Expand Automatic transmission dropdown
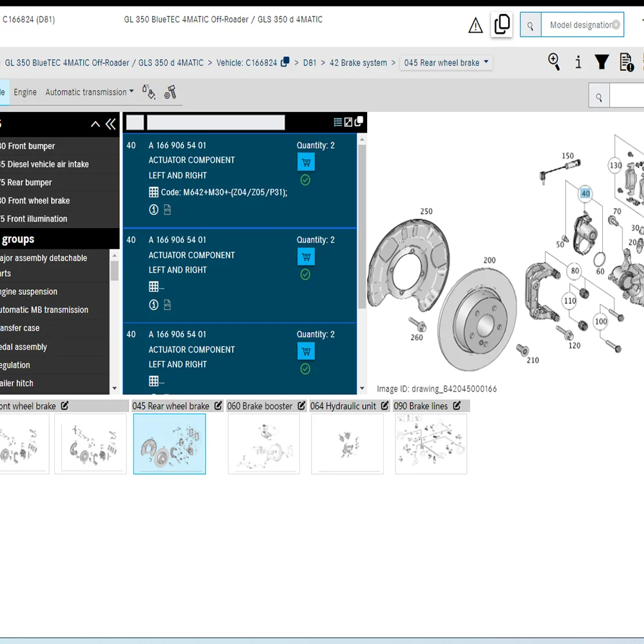644x644 pixels. pos(90,92)
